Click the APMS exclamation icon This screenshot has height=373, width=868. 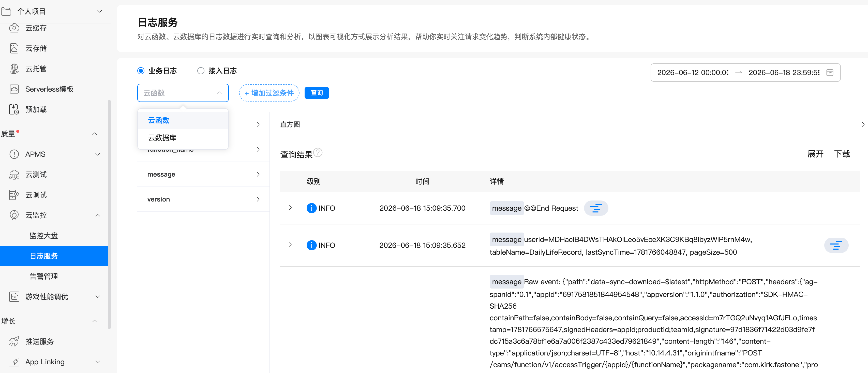point(14,154)
